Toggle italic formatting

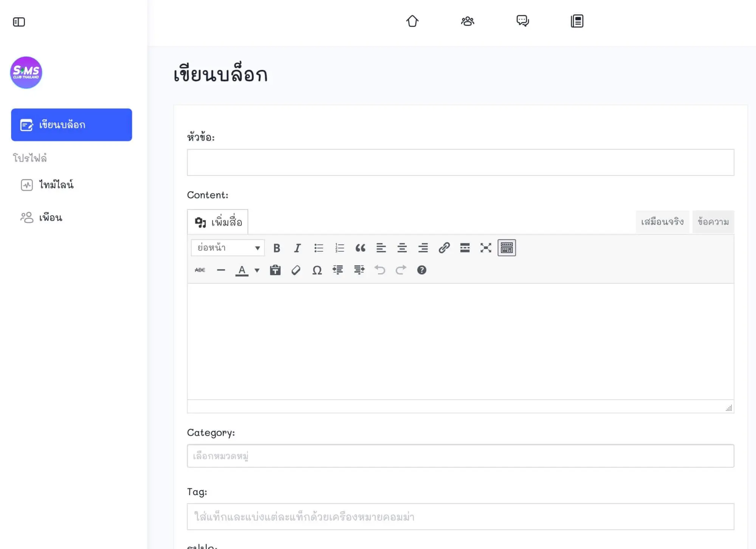(297, 248)
